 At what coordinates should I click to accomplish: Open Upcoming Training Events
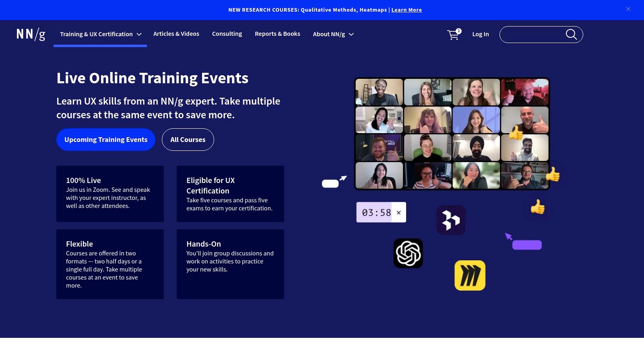pos(106,140)
